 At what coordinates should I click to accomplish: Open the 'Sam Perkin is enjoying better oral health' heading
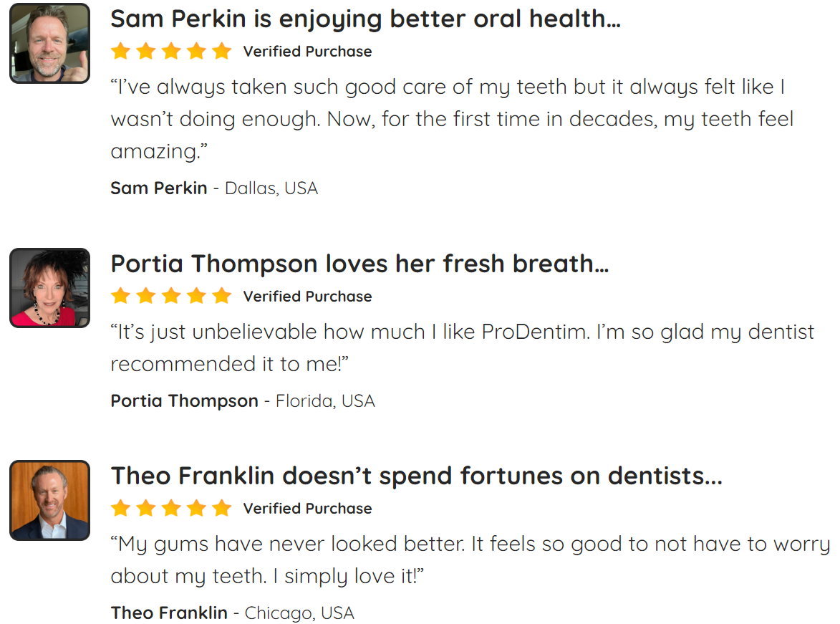(365, 19)
